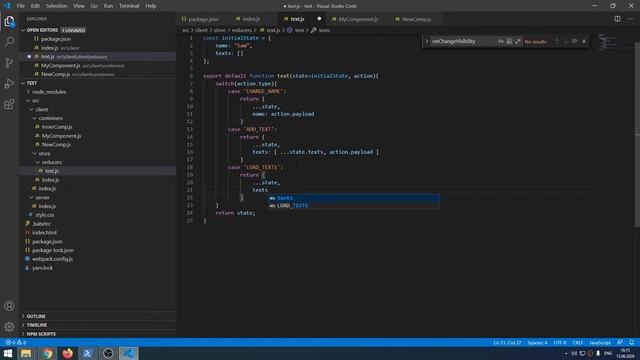Open index.html in explorer
This screenshot has width=640, height=360.
point(44,233)
